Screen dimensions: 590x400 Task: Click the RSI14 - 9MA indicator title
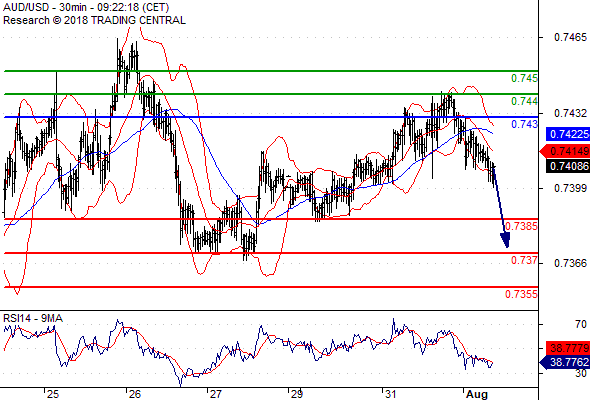tap(33, 318)
